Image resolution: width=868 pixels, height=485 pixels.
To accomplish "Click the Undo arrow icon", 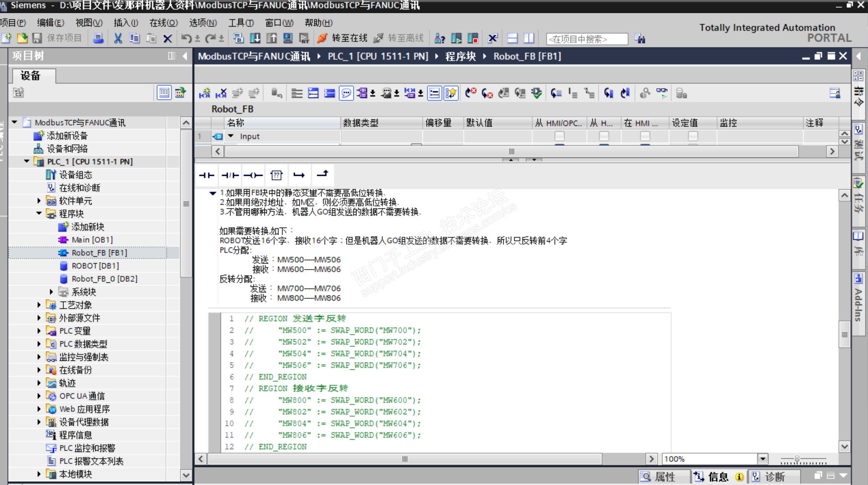I will point(186,38).
